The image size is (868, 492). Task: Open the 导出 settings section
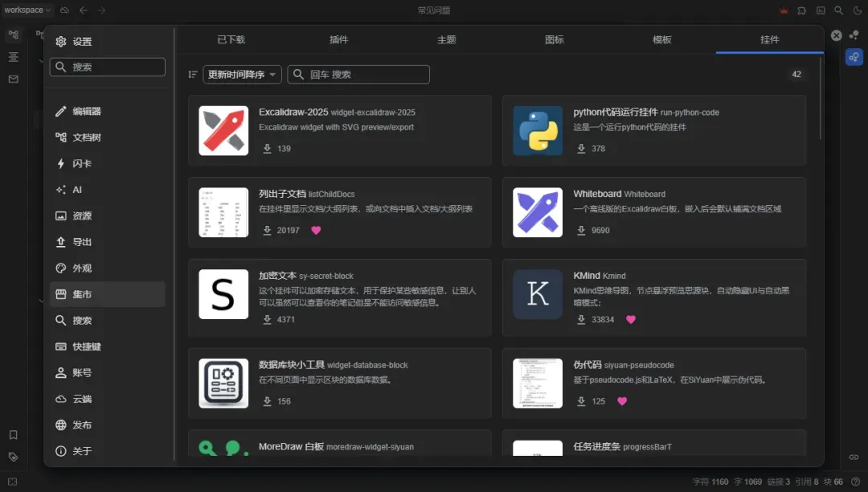click(108, 242)
